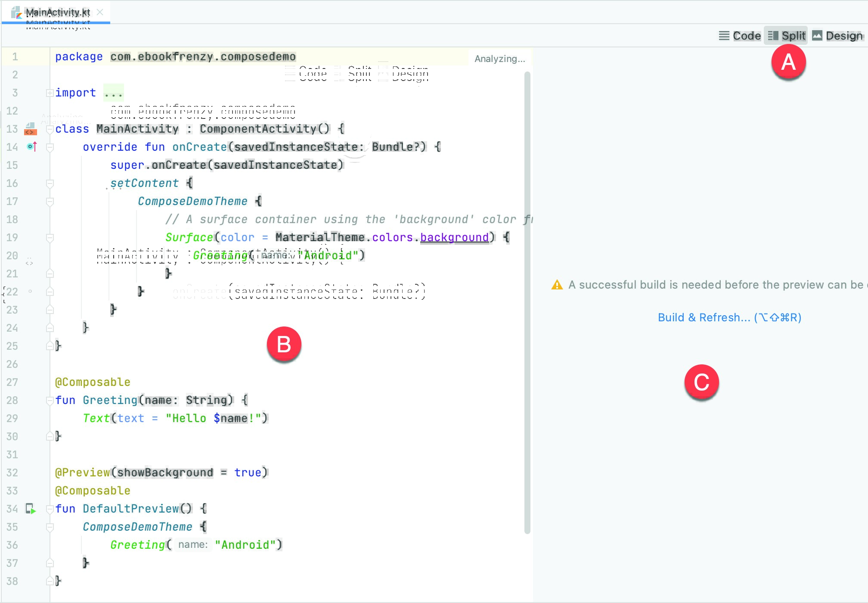The width and height of the screenshot is (868, 603).
Task: Click the folded '...' import placeholder
Action: pos(113,93)
